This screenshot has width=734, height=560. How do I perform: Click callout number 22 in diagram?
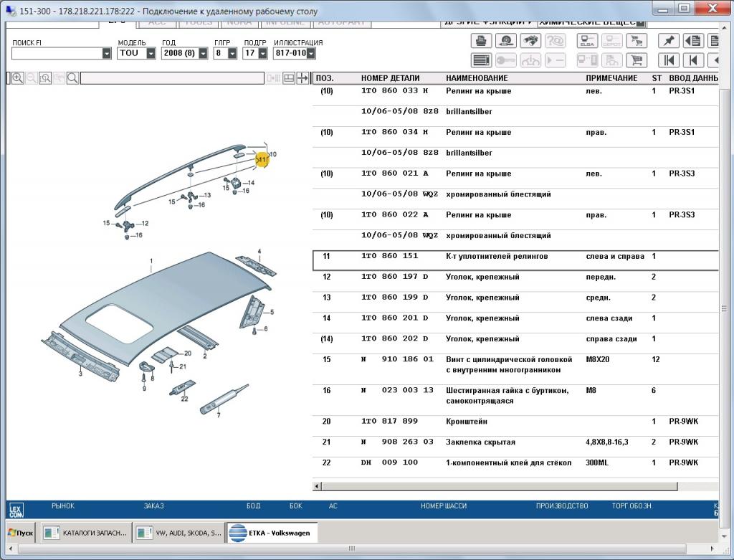click(184, 399)
